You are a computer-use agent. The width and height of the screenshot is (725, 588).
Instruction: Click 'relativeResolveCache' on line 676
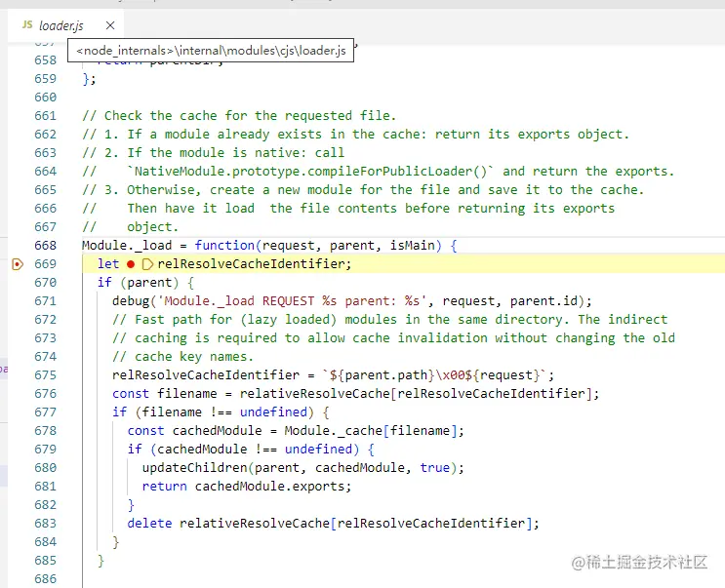pos(314,394)
